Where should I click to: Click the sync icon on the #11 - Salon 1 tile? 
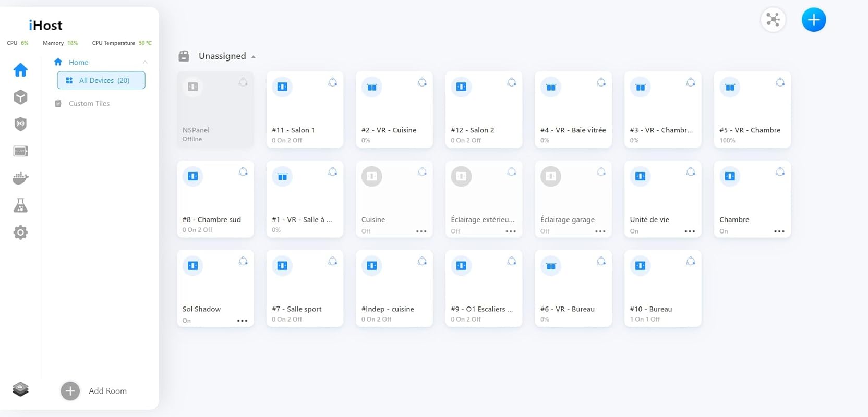(x=332, y=82)
